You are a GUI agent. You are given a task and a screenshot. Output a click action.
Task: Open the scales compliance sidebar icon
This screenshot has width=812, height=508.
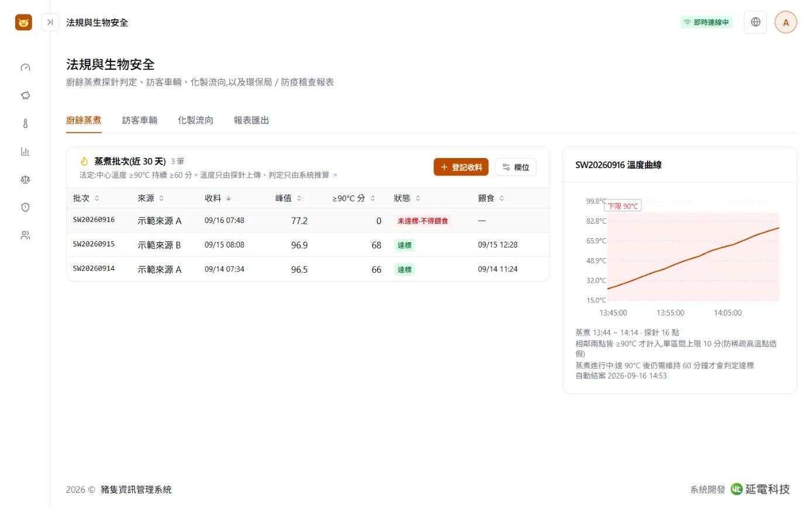tap(25, 179)
